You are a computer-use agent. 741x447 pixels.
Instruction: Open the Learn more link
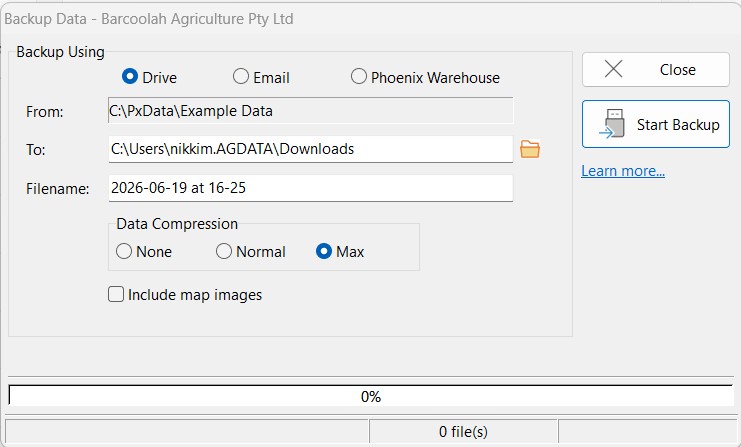click(x=623, y=171)
